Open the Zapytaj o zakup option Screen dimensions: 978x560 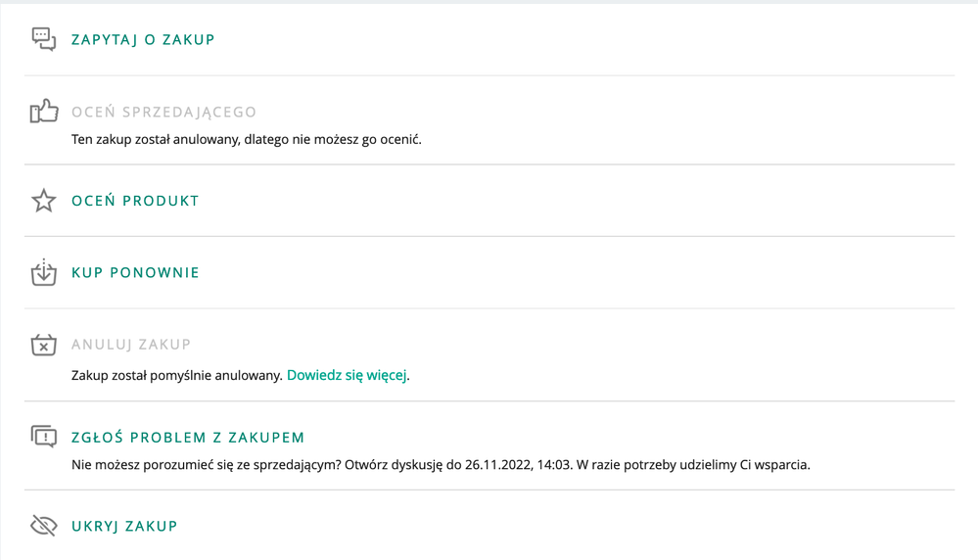coord(143,40)
